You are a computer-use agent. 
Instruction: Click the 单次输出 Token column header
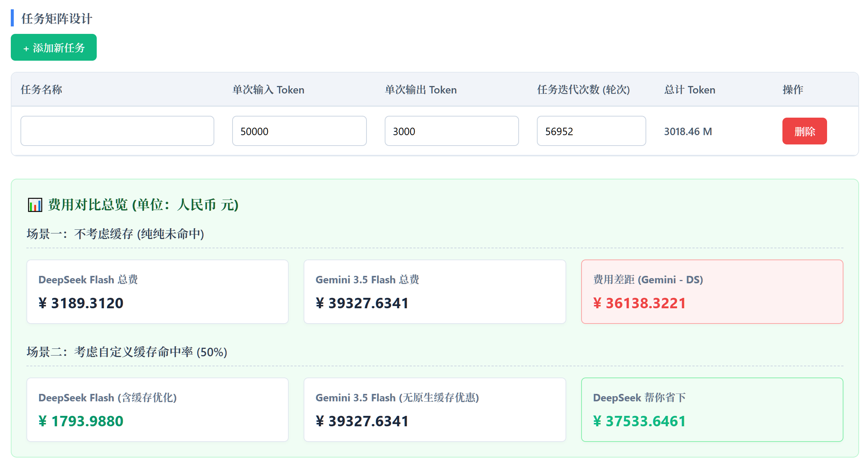coord(421,90)
